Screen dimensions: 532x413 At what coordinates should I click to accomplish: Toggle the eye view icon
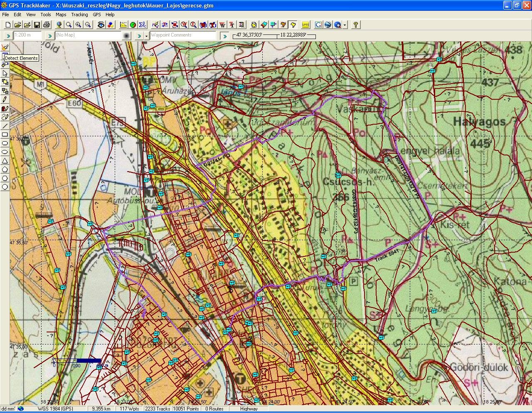pos(101,25)
